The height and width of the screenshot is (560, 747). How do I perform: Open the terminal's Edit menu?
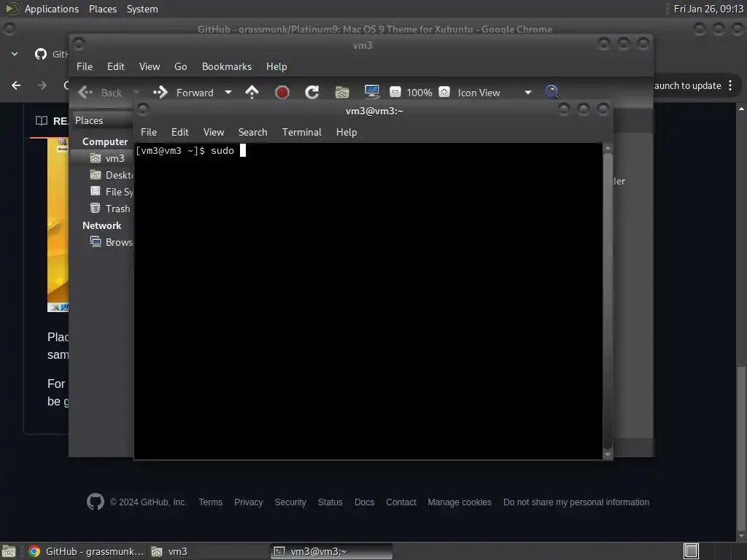179,132
